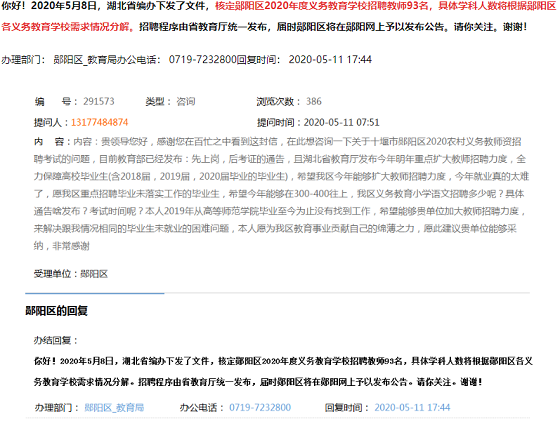The width and height of the screenshot is (560, 421).
Task: Click the 办理部门 label at the top
Action: pyautogui.click(x=23, y=59)
